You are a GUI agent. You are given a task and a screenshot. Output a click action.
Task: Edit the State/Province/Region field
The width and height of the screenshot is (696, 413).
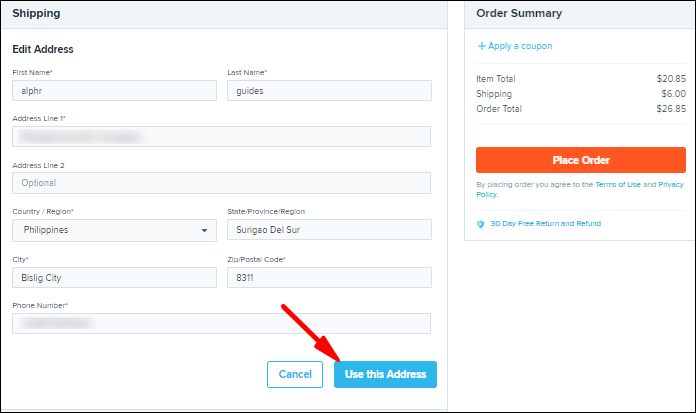click(329, 230)
